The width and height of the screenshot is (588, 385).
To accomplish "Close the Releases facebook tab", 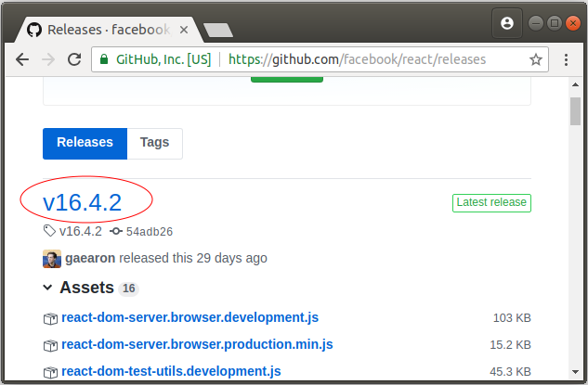I will pyautogui.click(x=184, y=30).
